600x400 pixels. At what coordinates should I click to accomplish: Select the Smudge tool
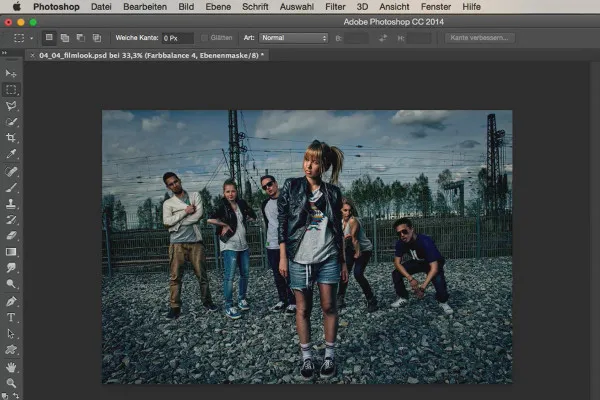pyautogui.click(x=11, y=268)
